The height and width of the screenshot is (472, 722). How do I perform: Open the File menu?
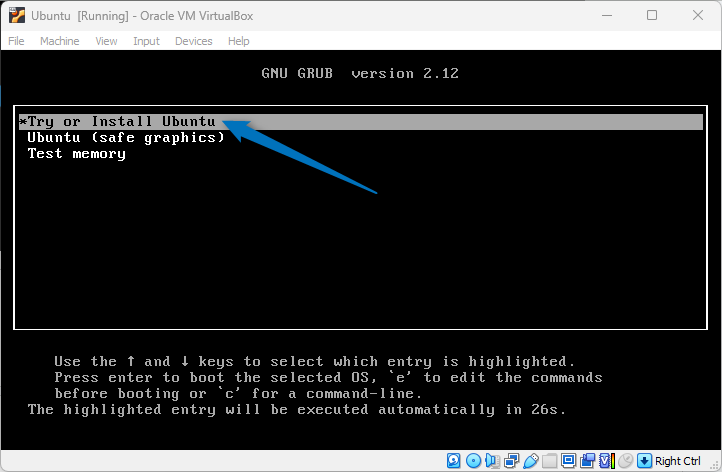click(16, 41)
